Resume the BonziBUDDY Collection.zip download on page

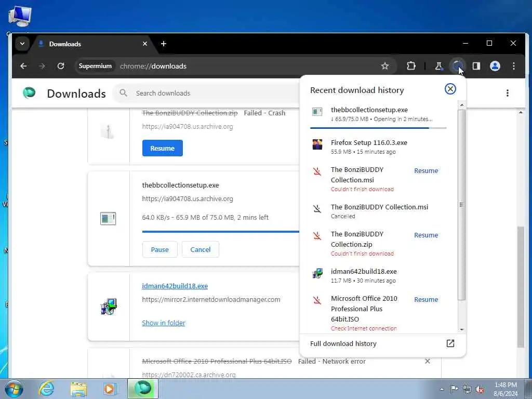click(162, 148)
